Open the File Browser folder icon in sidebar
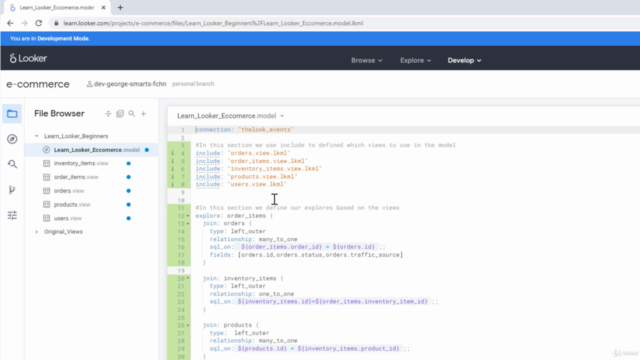This screenshot has width=640, height=360. coord(12,114)
